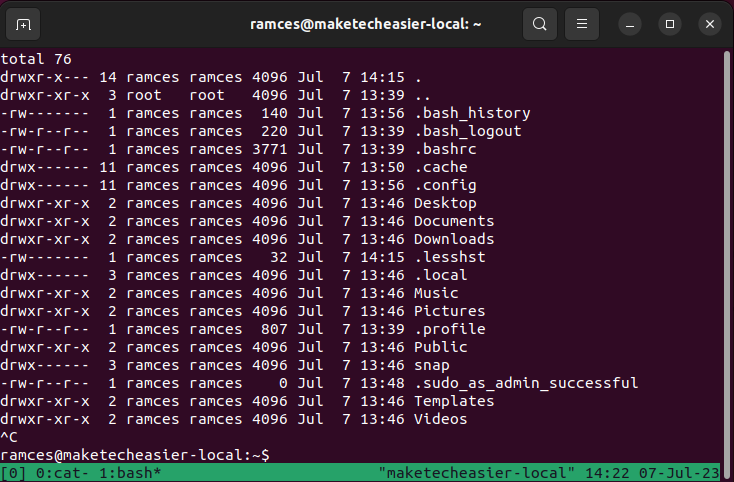The height and width of the screenshot is (482, 734).
Task: Click the .config directory name
Action: pos(446,185)
